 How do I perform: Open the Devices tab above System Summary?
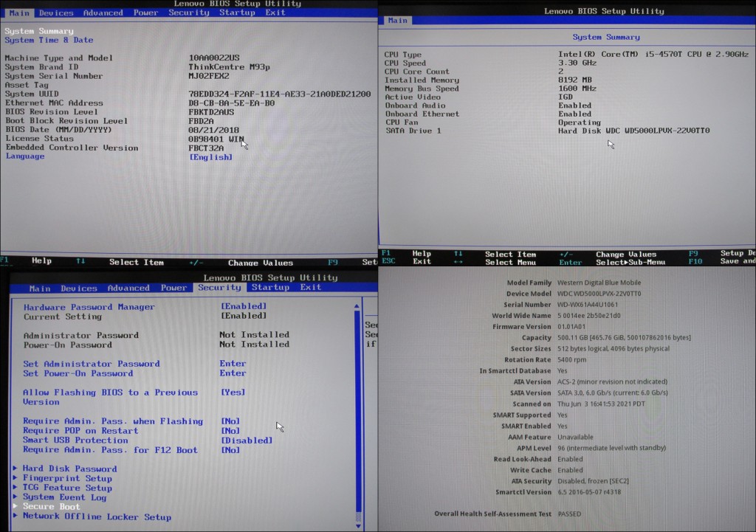(56, 13)
